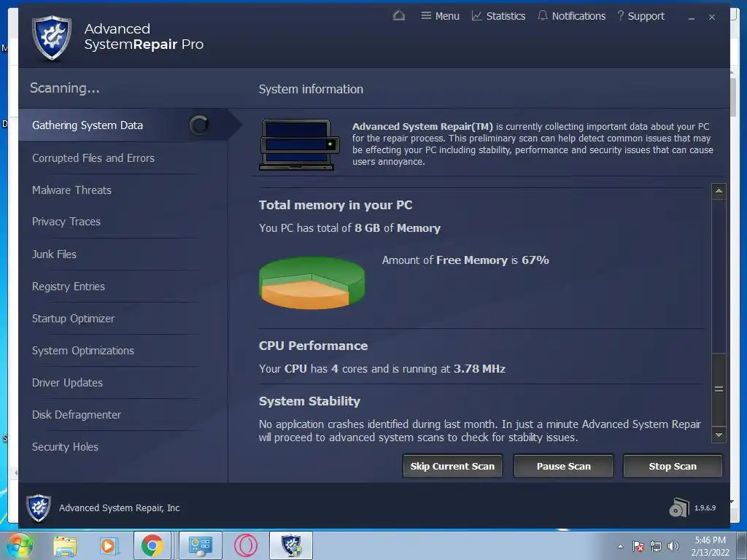Open File Explorer from the taskbar
This screenshot has width=747, height=560.
(x=65, y=545)
